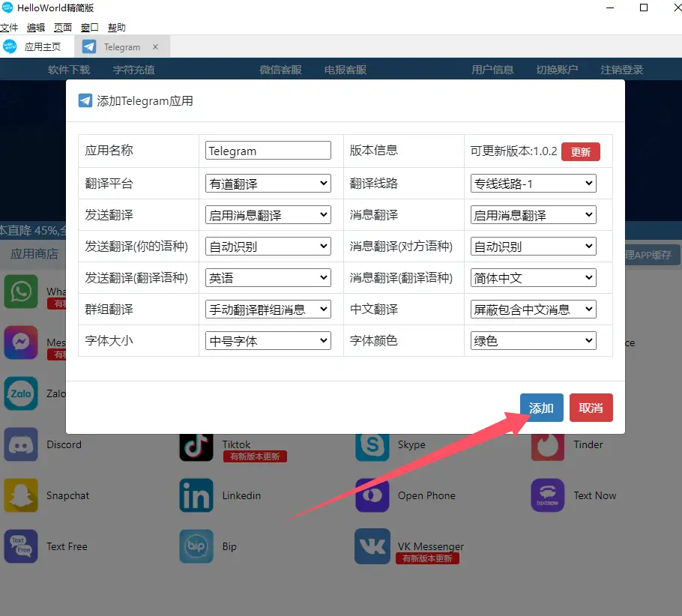Screen dimensions: 682x616
Task: Open the Tiktok app icon
Action: (x=196, y=447)
